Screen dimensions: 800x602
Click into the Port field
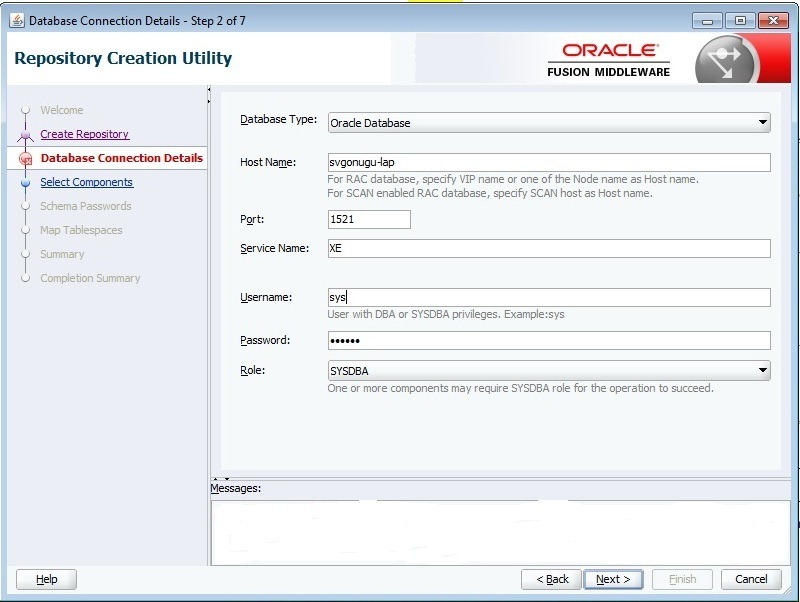point(368,219)
